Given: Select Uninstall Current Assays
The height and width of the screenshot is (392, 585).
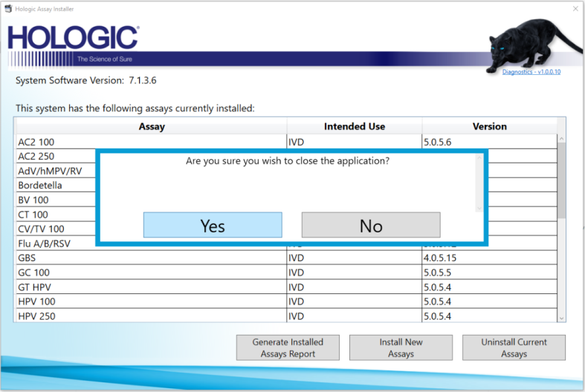Looking at the screenshot, I should pyautogui.click(x=514, y=348).
